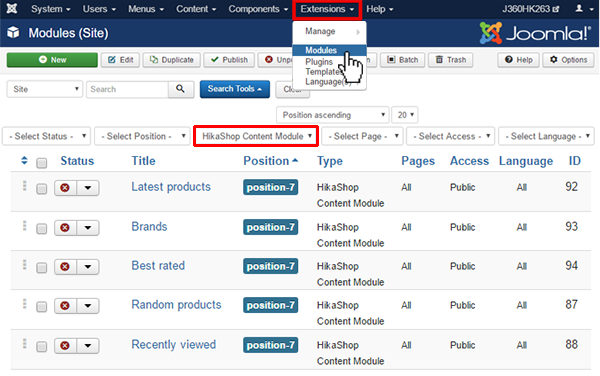Click the Batch toolbar button
Screen dimensions: 600x376
(x=402, y=60)
